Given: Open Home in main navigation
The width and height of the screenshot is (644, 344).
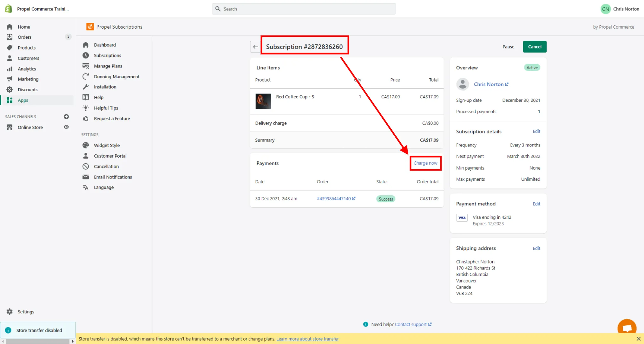Looking at the screenshot, I should point(24,27).
